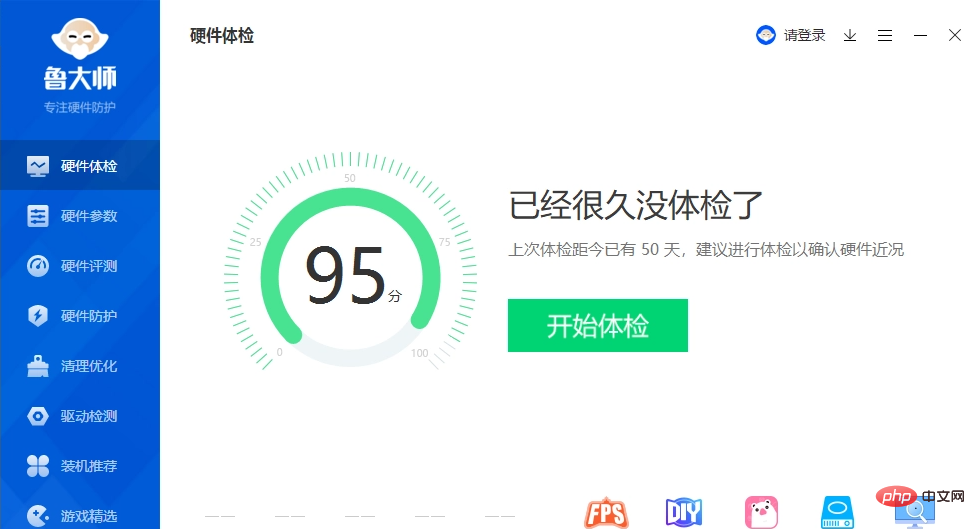Open 游戏精选 in the sidebar
This screenshot has width=975, height=529.
(x=80, y=515)
